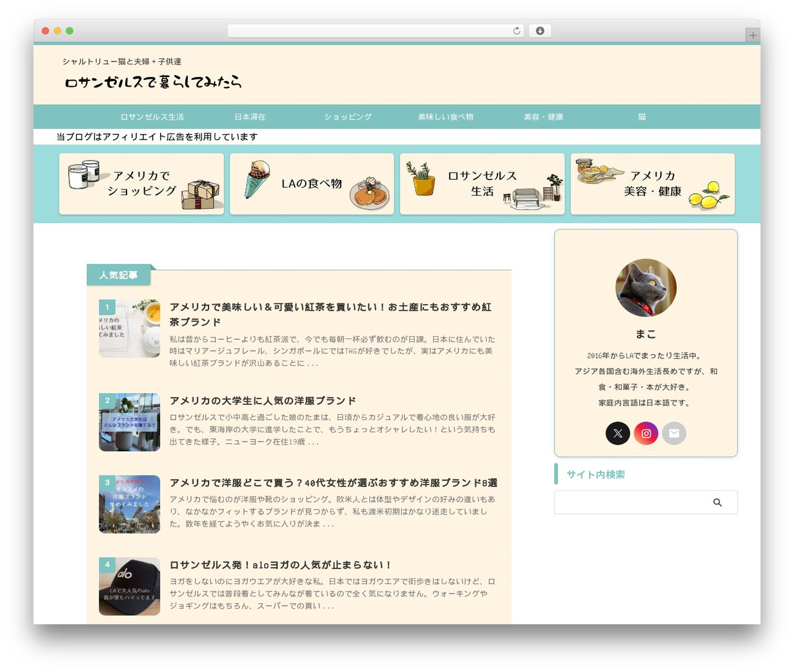Viewport: 794px width, 672px height.
Task: Click the alo cap thumbnail ranked 4
Action: click(x=130, y=586)
